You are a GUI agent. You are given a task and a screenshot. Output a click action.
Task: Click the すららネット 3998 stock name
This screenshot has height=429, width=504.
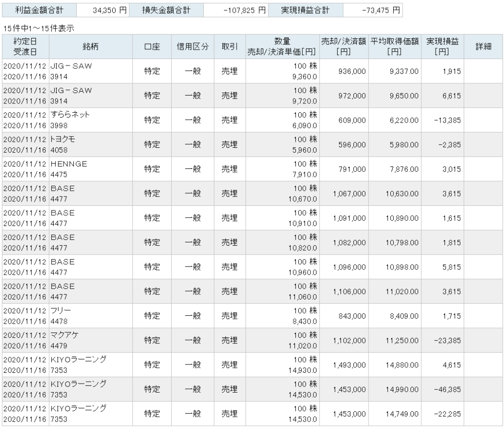[x=70, y=120]
